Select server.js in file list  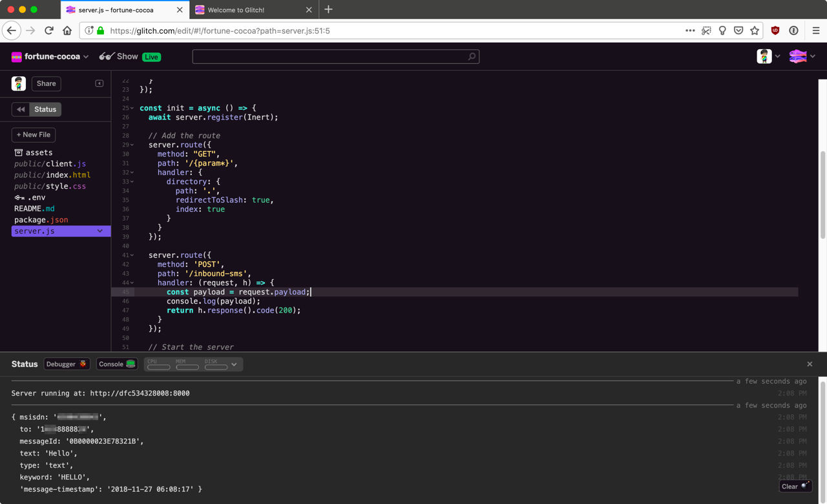[x=61, y=231]
